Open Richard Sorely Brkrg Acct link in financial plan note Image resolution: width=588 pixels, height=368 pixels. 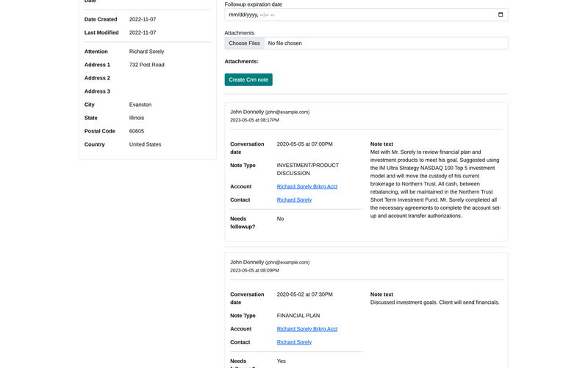(x=306, y=329)
